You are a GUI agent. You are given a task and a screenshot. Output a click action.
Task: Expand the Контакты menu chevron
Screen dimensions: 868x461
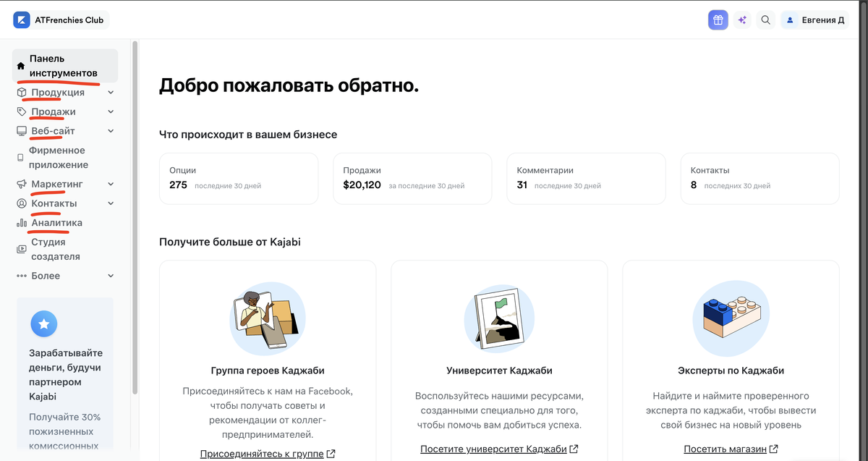point(111,204)
